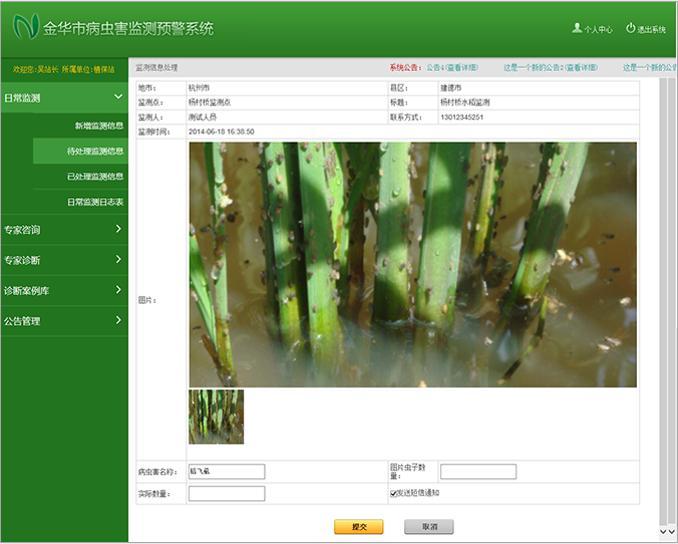Click the 退出系统 power icon
The image size is (678, 544).
tap(631, 29)
